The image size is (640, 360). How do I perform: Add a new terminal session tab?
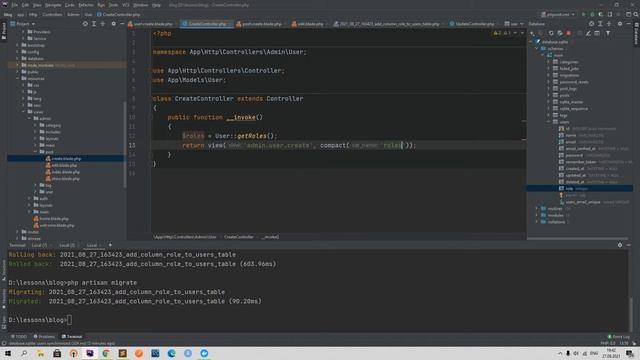coord(110,245)
